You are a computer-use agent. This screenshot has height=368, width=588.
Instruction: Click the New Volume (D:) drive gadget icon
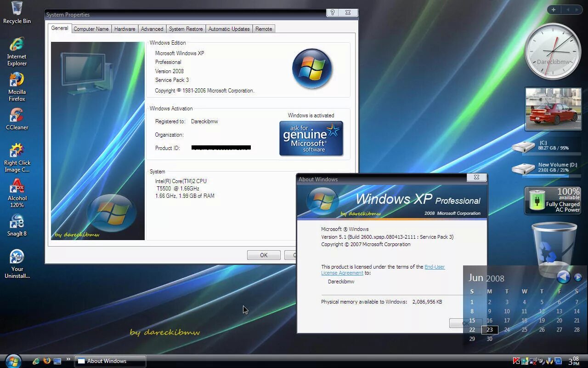[x=523, y=168]
